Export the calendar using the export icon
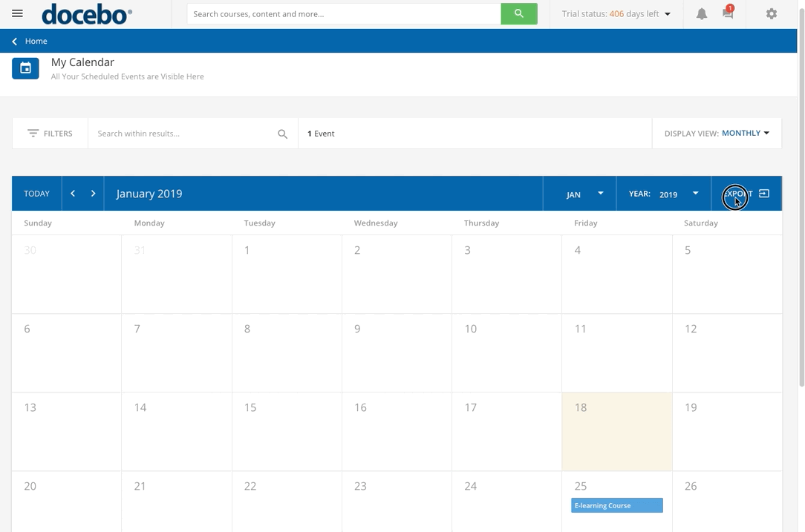 click(764, 193)
